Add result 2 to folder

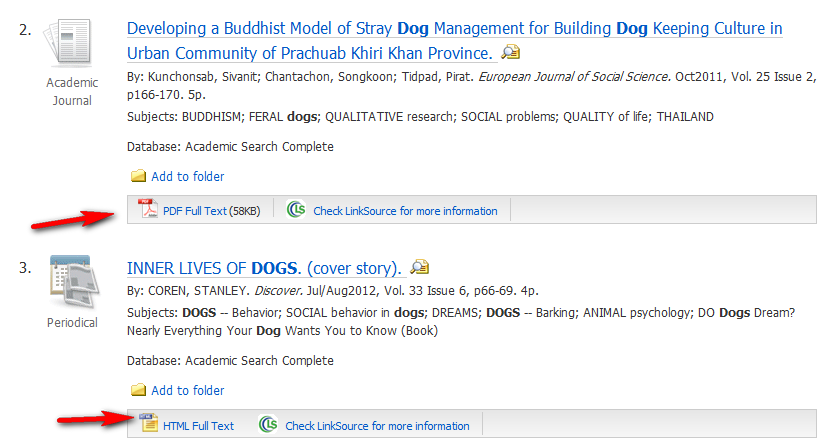tap(188, 176)
